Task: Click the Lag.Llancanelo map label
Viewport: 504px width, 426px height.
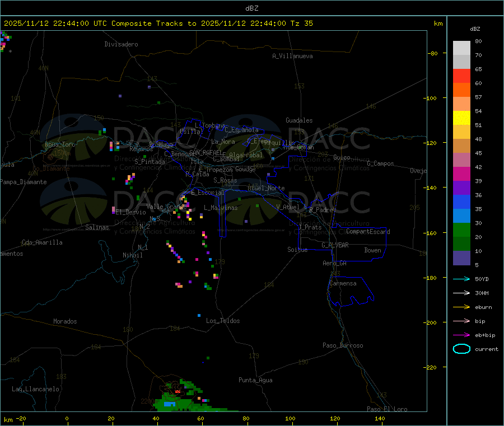Action: pyautogui.click(x=35, y=389)
